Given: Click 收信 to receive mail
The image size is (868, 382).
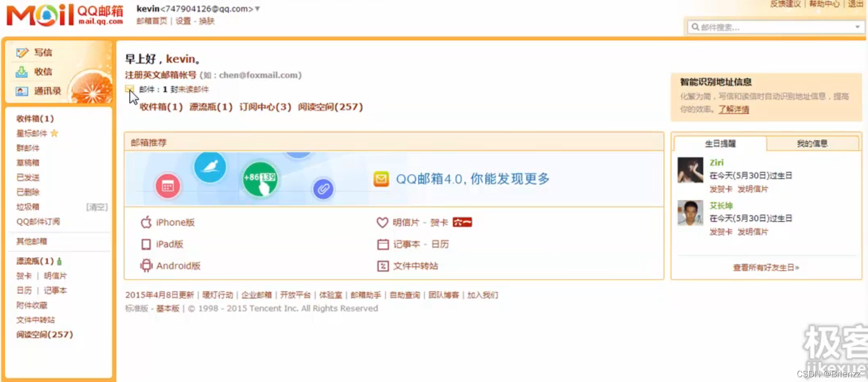Looking at the screenshot, I should pyautogui.click(x=43, y=72).
